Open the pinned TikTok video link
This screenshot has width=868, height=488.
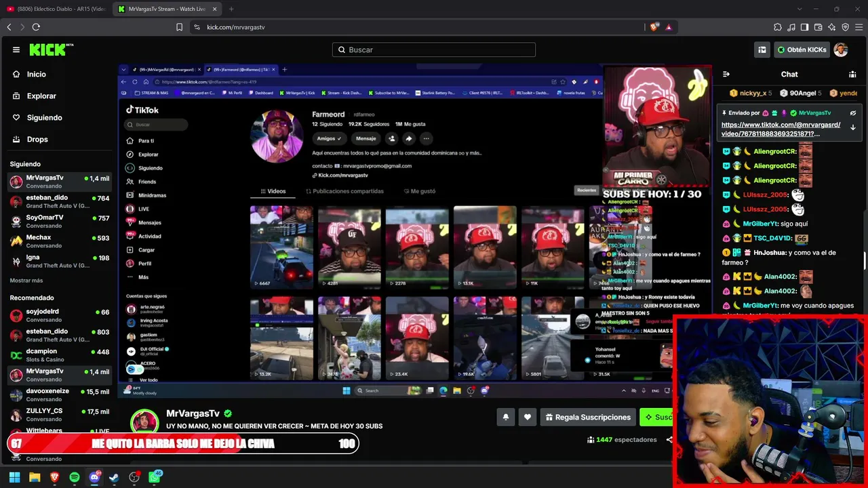point(781,129)
